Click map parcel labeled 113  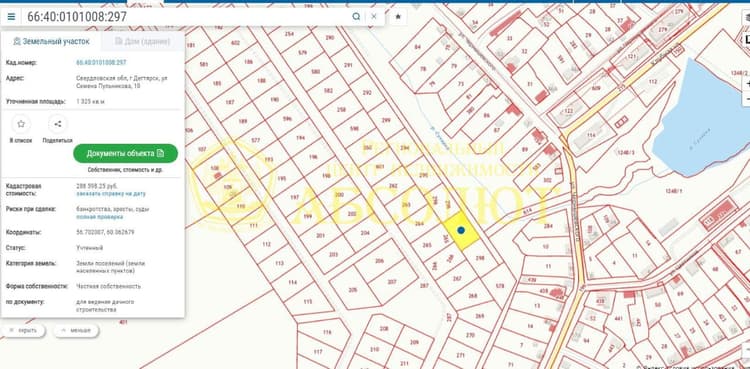coord(279,263)
